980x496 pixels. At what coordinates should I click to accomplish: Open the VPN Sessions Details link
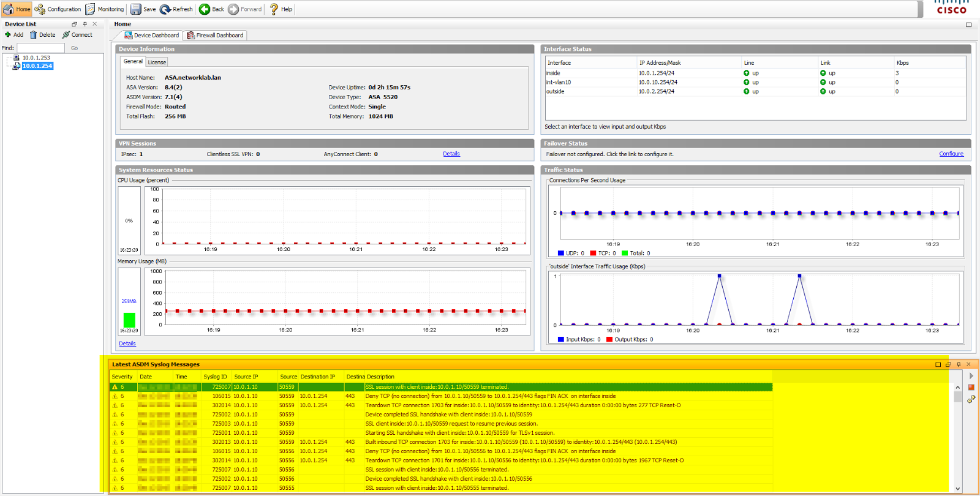pyautogui.click(x=451, y=154)
